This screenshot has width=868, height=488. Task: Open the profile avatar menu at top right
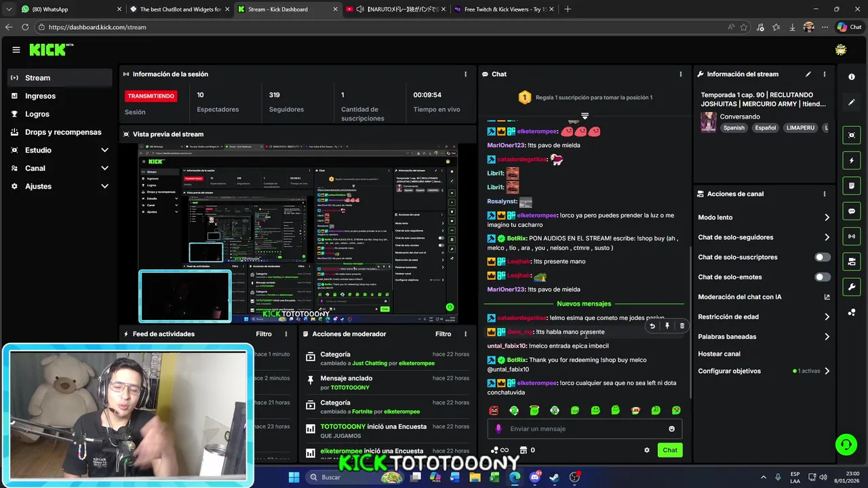click(841, 49)
